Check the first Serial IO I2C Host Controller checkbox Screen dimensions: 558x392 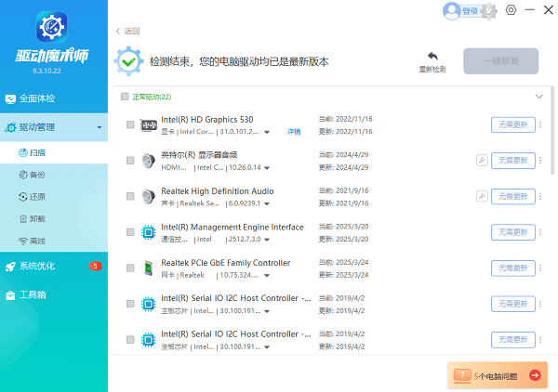click(x=130, y=304)
